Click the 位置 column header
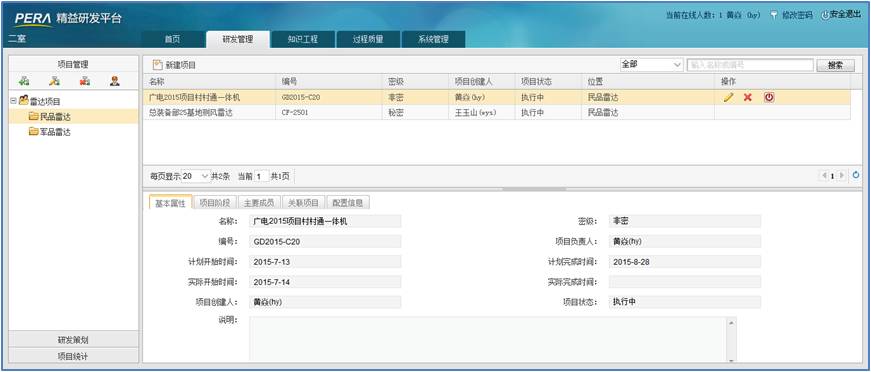The width and height of the screenshot is (871, 372). tap(648, 81)
